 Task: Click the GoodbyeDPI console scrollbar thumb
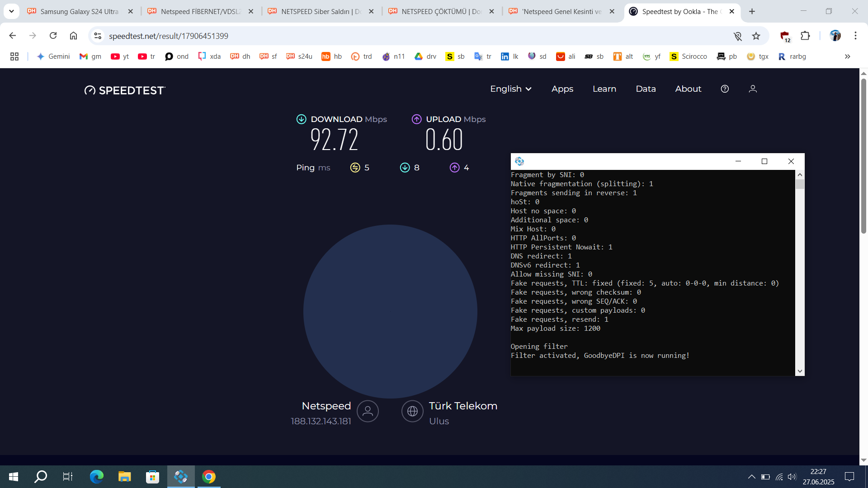point(800,184)
